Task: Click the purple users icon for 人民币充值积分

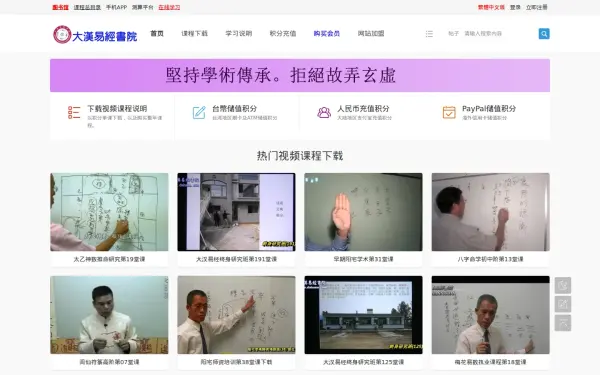Action: 324,112
